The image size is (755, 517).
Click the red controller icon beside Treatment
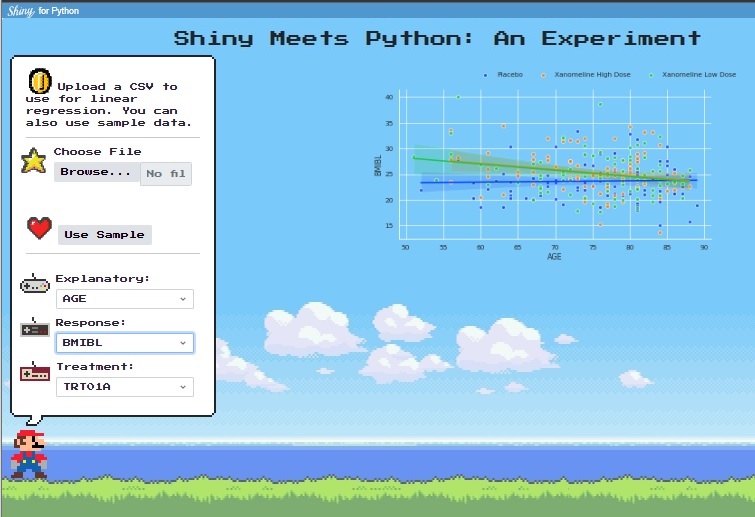(35, 372)
